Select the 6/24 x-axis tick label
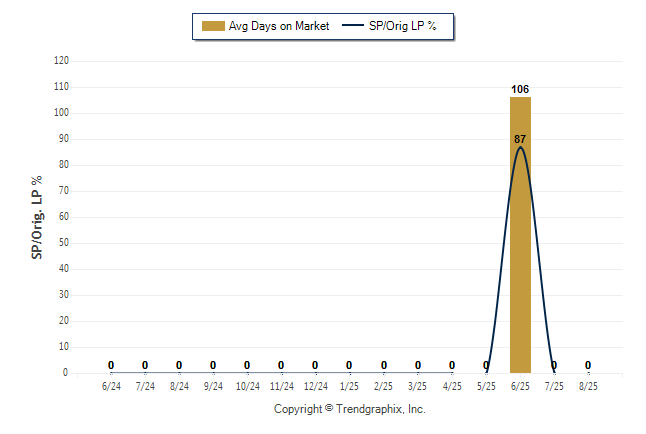 pyautogui.click(x=111, y=387)
